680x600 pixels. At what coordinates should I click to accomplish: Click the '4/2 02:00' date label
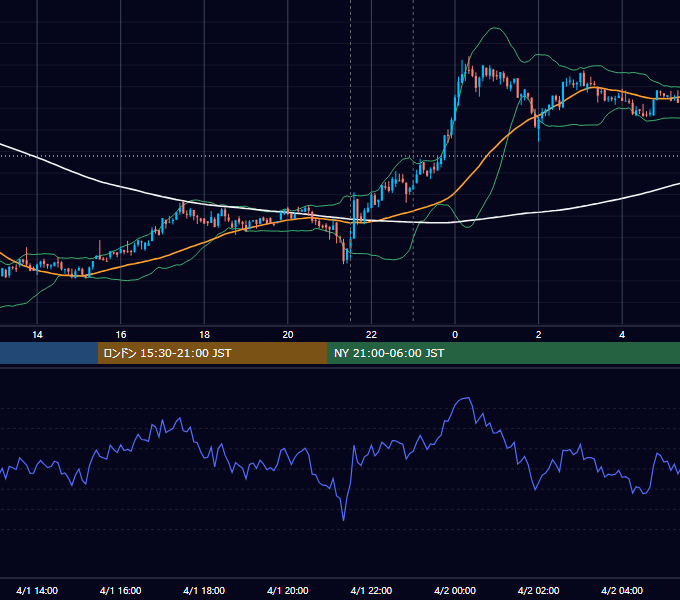pyautogui.click(x=538, y=591)
